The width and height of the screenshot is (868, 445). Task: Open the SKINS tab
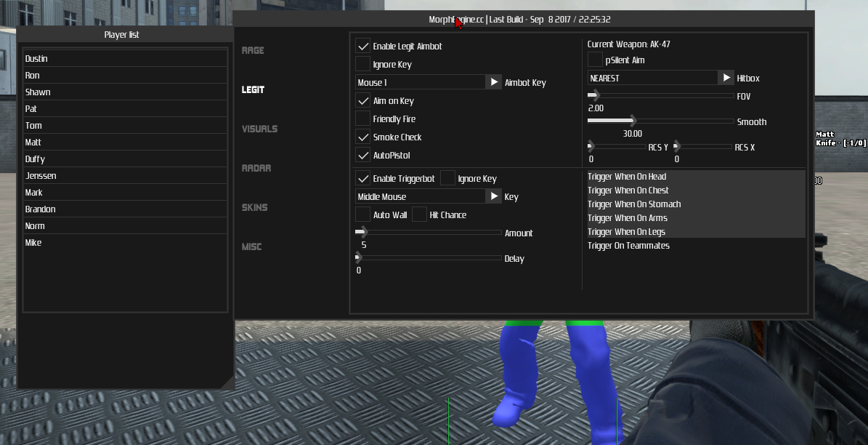click(255, 208)
